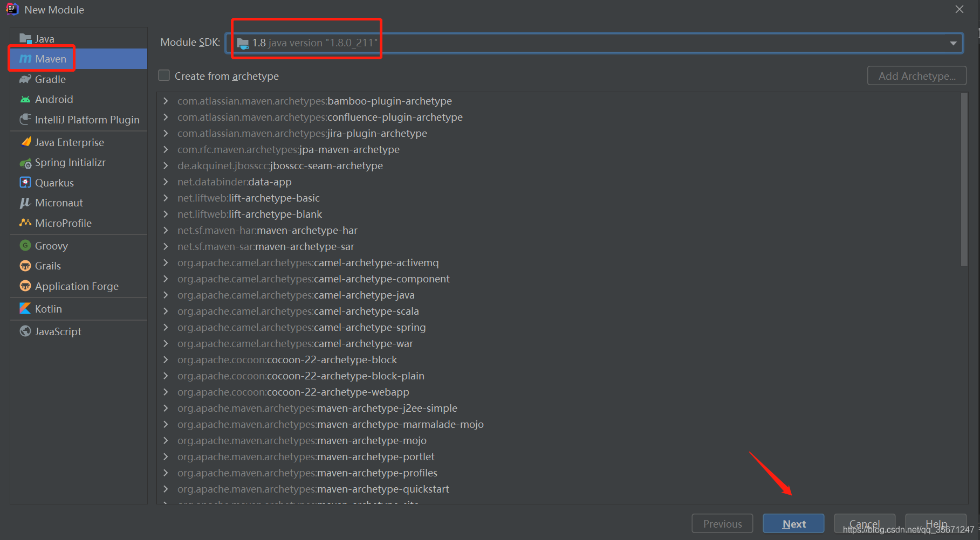Close the New Module window
This screenshot has height=540, width=980.
point(960,9)
